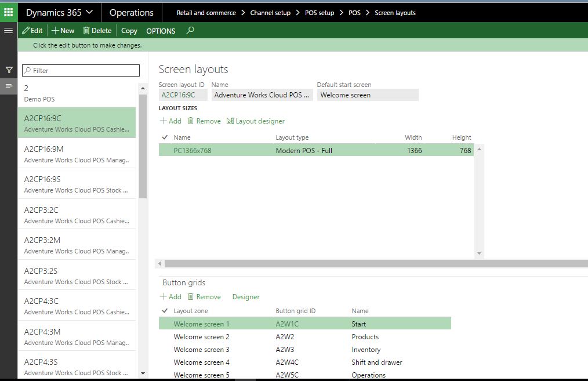588x381 pixels.
Task: Open the Default start screen dropdown field
Action: tap(368, 95)
